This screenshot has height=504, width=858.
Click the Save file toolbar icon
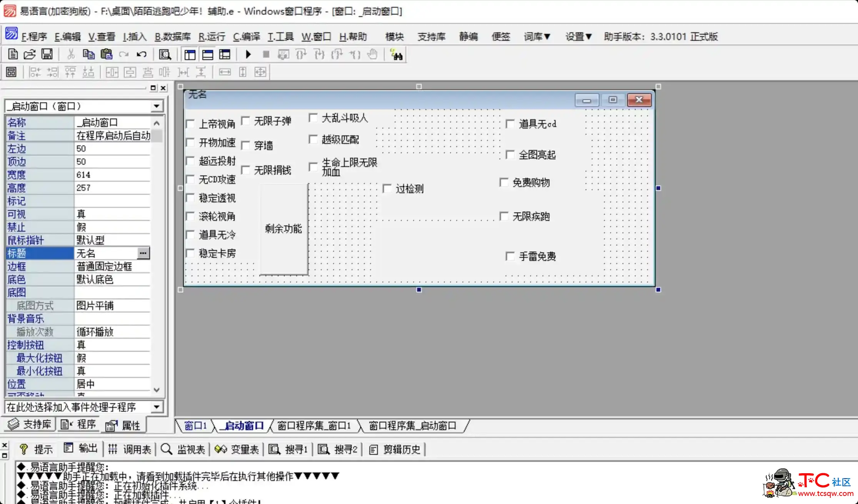(47, 54)
